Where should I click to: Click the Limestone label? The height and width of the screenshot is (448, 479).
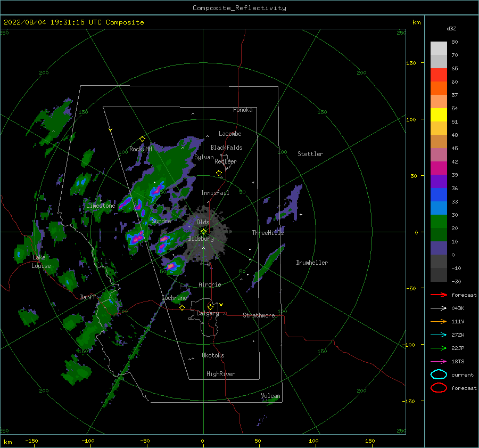tap(101, 206)
